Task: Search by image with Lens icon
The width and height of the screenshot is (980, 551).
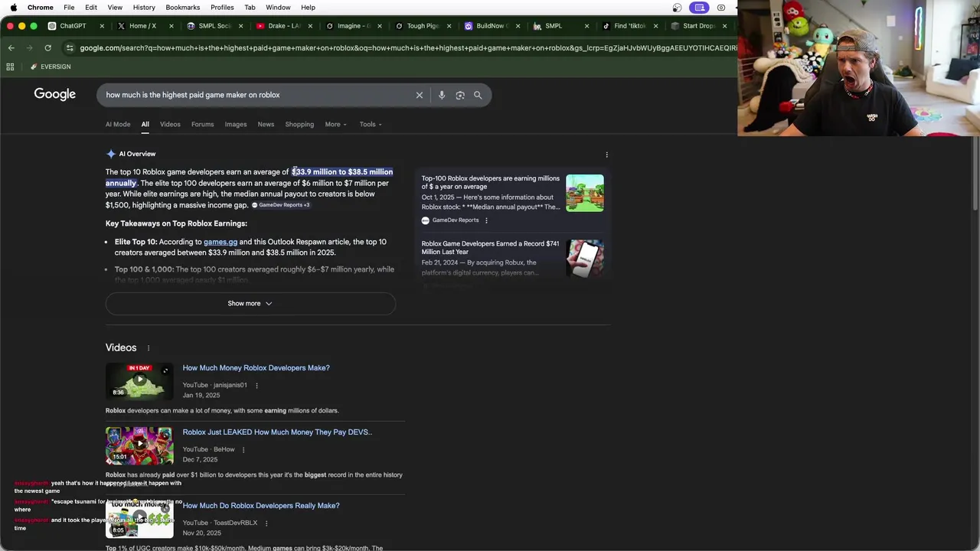Action: point(460,95)
